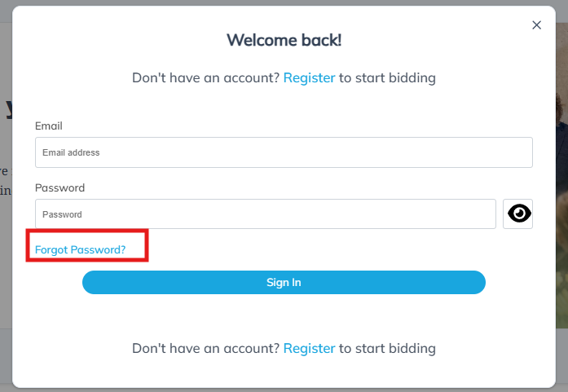Close the Welcome back dialog
This screenshot has width=568, height=392.
coord(536,25)
